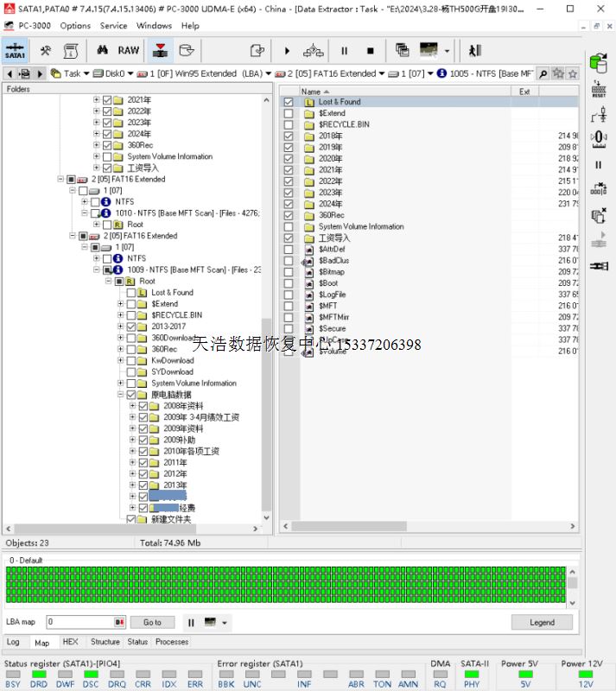
Task: Open the Service menu
Action: pos(113,26)
